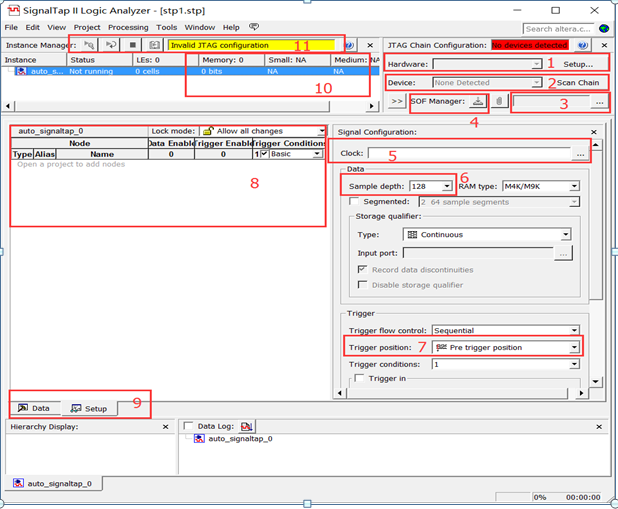Click Instance Manager horizontal scrollbar right arrow

coord(371,106)
